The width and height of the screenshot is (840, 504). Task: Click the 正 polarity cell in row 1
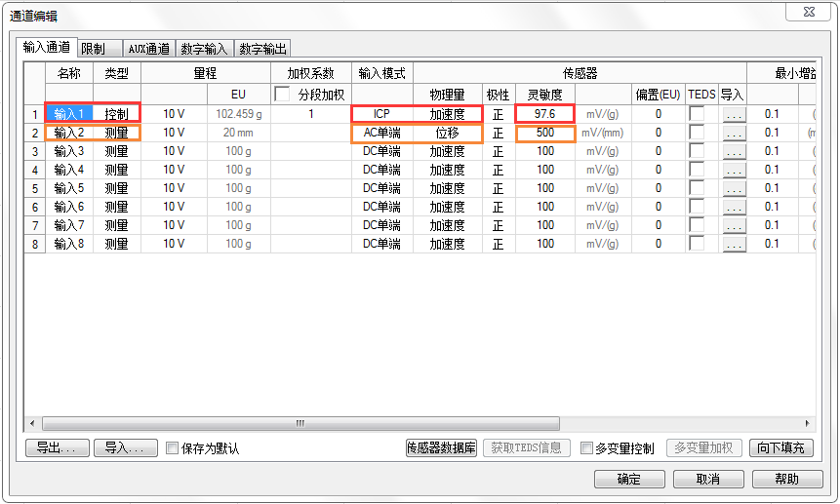pos(499,113)
